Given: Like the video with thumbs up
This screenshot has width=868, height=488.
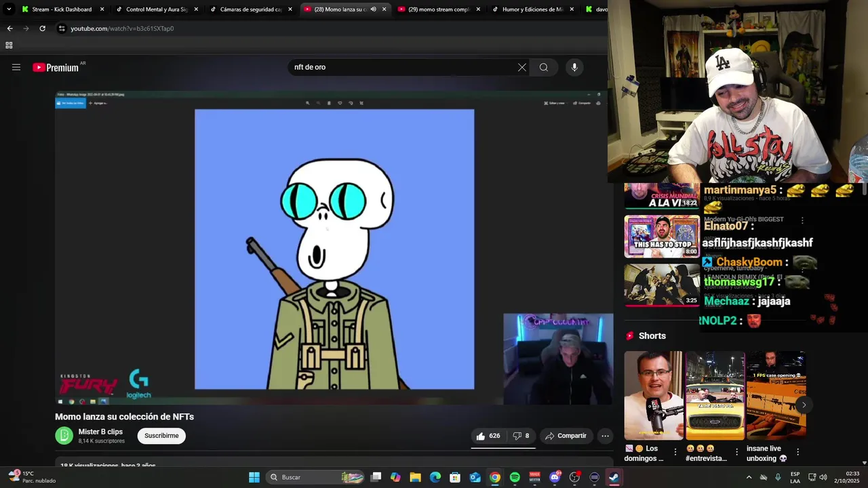Looking at the screenshot, I should coord(488,436).
